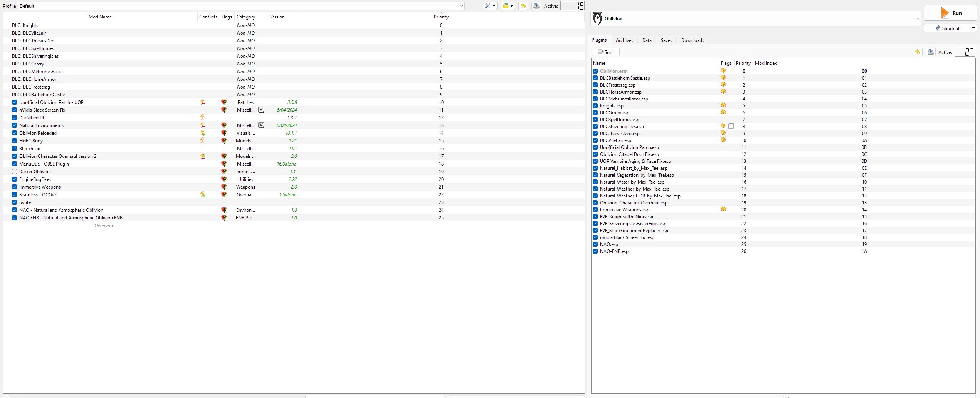Uncheck the NAO-ENB.esp plugin
This screenshot has width=980, height=398.
click(595, 251)
